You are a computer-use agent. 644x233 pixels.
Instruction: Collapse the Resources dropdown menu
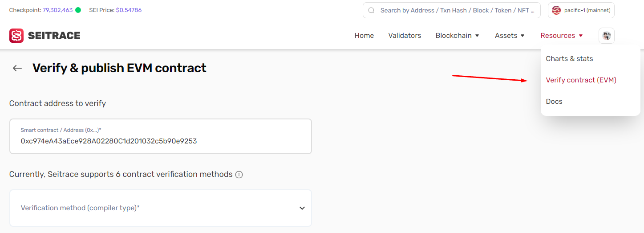tap(562, 36)
